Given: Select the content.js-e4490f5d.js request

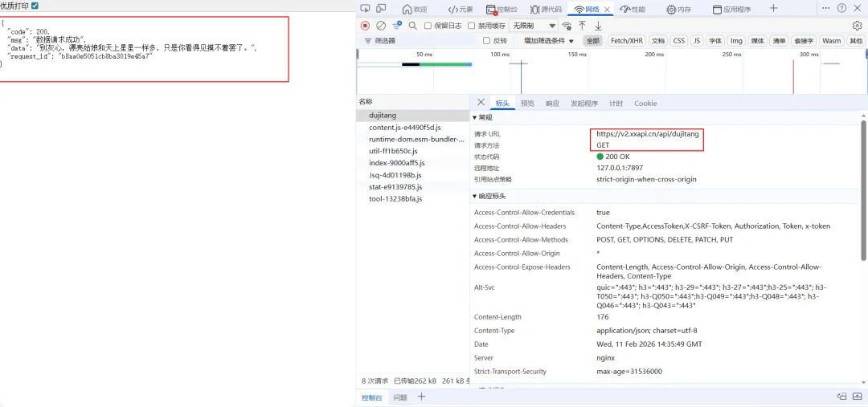Looking at the screenshot, I should (413, 128).
